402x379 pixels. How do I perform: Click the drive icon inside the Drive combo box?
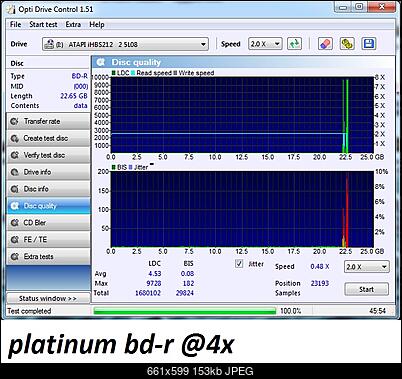[50, 44]
